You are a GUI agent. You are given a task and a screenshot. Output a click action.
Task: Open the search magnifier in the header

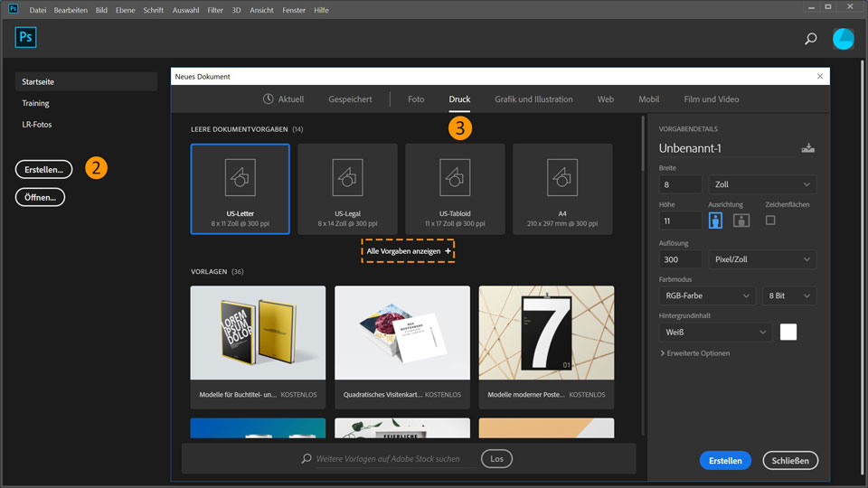point(810,38)
